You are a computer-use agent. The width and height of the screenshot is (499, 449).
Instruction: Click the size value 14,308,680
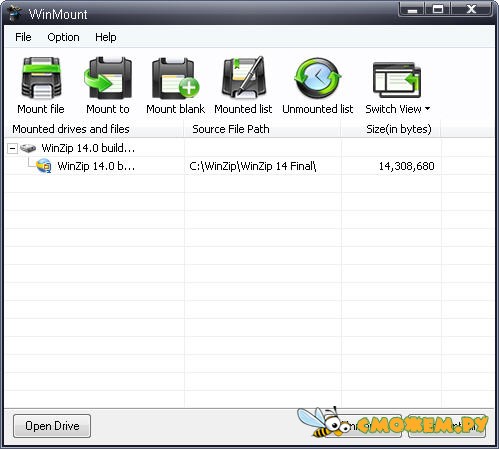click(x=406, y=166)
